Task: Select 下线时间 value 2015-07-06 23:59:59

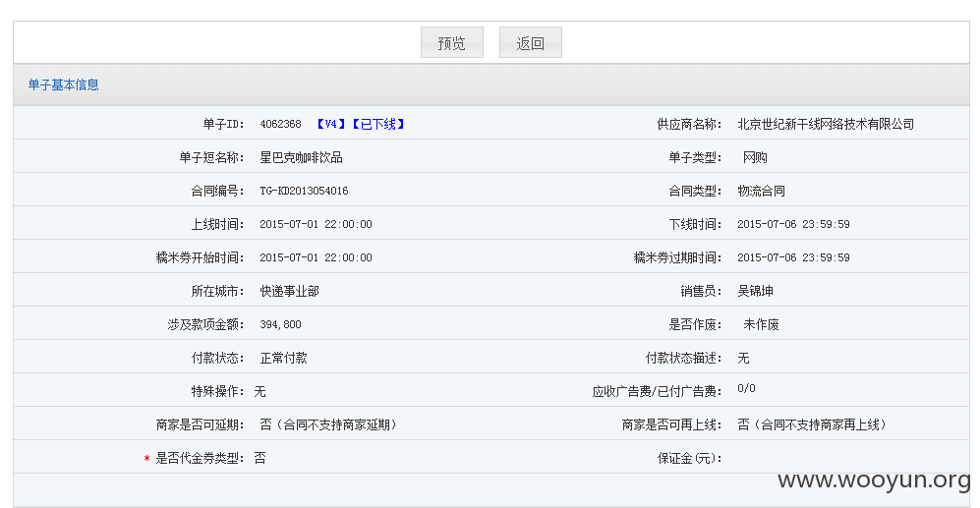Action: [794, 224]
